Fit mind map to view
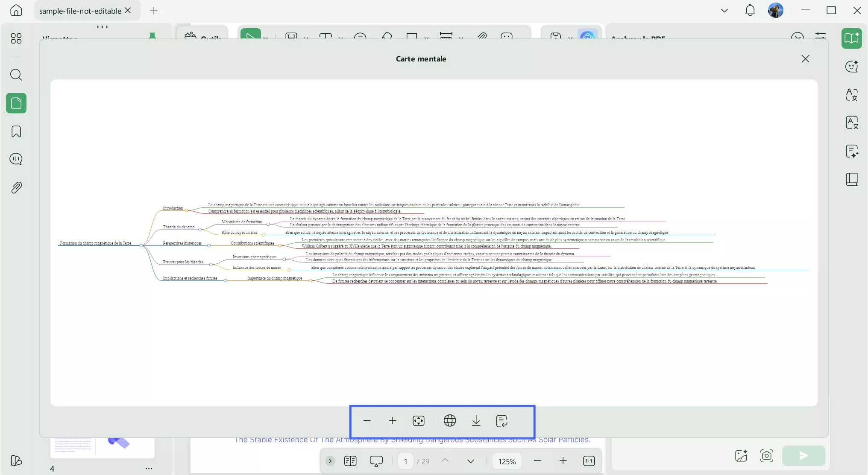This screenshot has height=475, width=868. coord(419,421)
